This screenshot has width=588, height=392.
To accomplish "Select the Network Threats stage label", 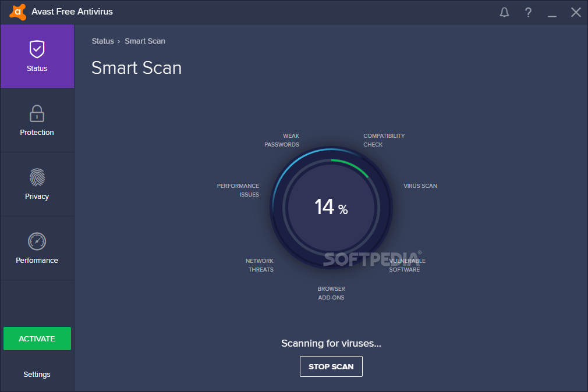I will (260, 265).
